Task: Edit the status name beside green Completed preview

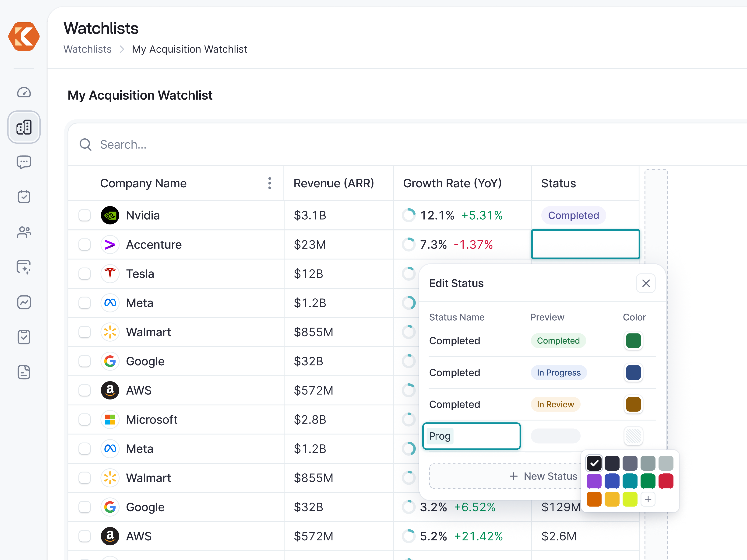Action: (x=455, y=341)
